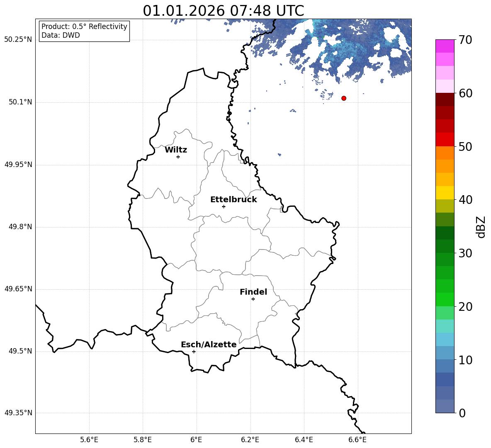Click the 5.6°E longitude label
Screen dimensions: 491x448
[x=89, y=440]
